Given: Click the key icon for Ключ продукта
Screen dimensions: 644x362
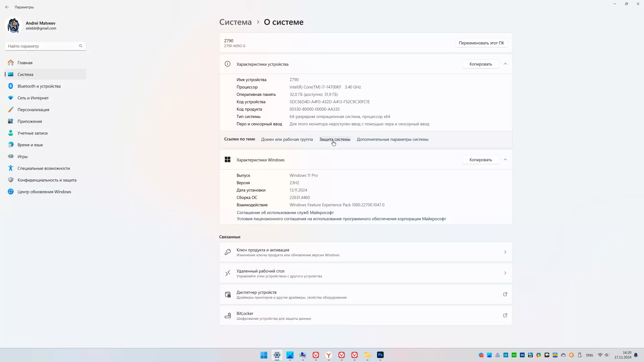Looking at the screenshot, I should coord(228,252).
